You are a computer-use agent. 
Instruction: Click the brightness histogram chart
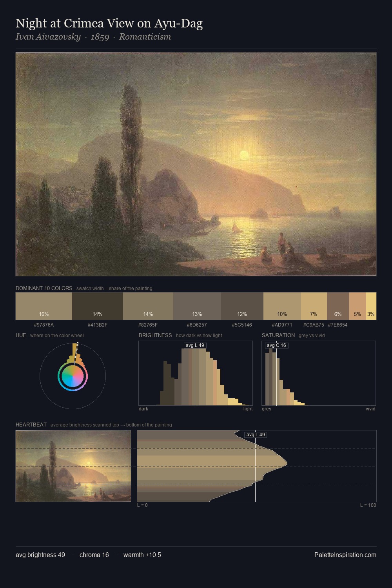pyautogui.click(x=196, y=373)
